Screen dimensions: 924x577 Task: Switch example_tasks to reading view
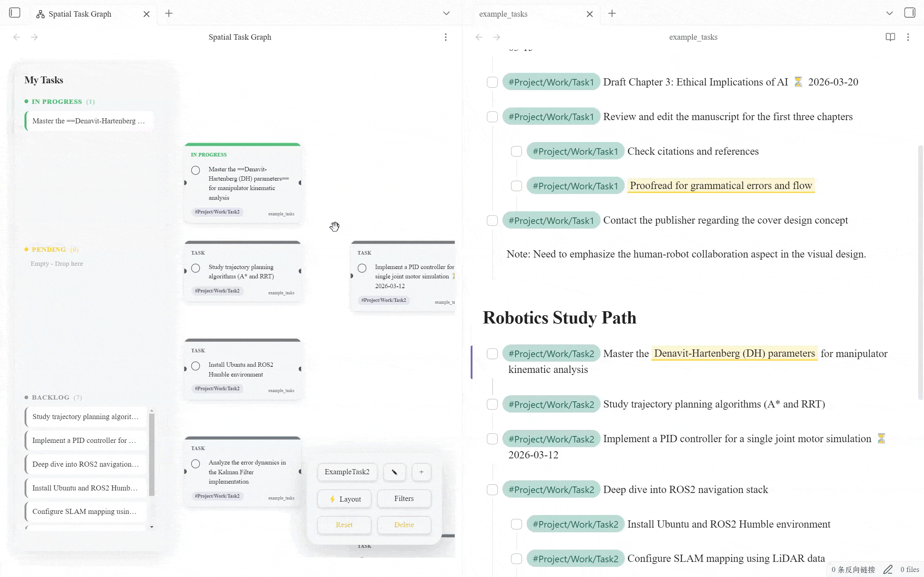pyautogui.click(x=890, y=37)
